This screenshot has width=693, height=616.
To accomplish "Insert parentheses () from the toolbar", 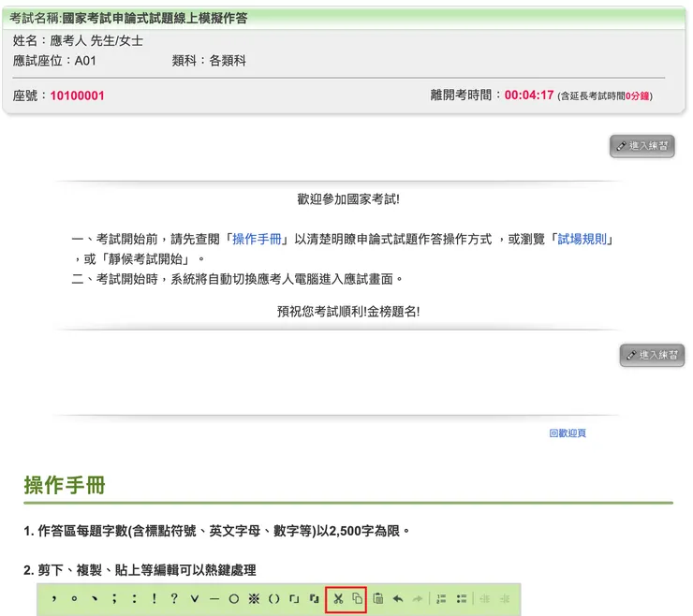I will click(x=274, y=599).
